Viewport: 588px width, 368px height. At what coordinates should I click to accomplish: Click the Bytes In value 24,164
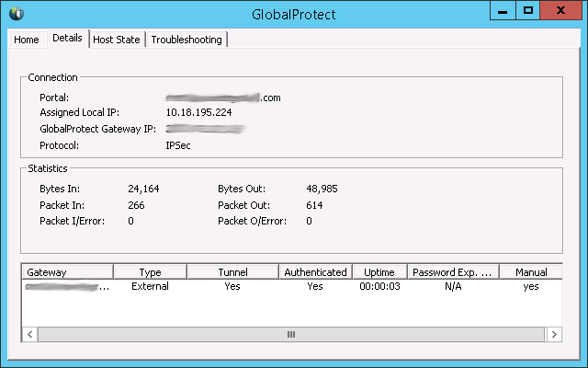(143, 189)
